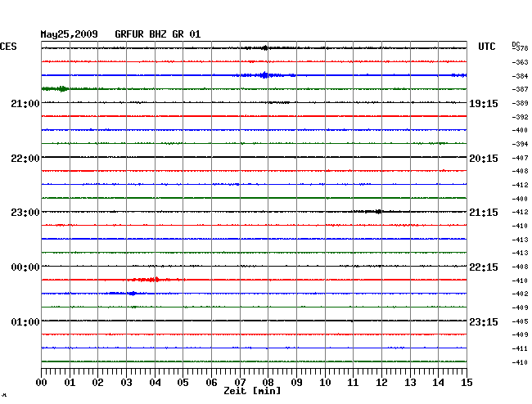Click the x-axis tick label 09
This screenshot has width=532, height=404.
tap(296, 383)
